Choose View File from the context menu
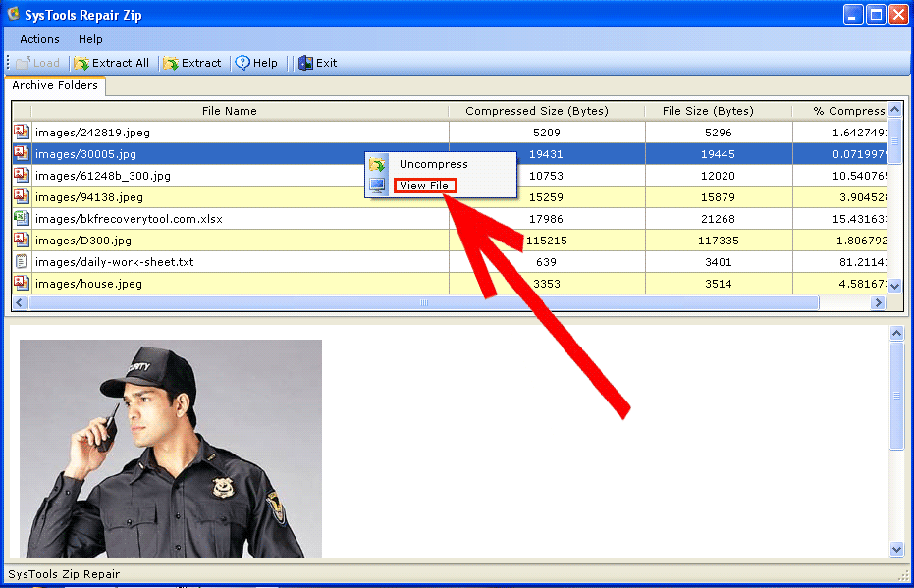The height and width of the screenshot is (588, 914). click(x=424, y=186)
